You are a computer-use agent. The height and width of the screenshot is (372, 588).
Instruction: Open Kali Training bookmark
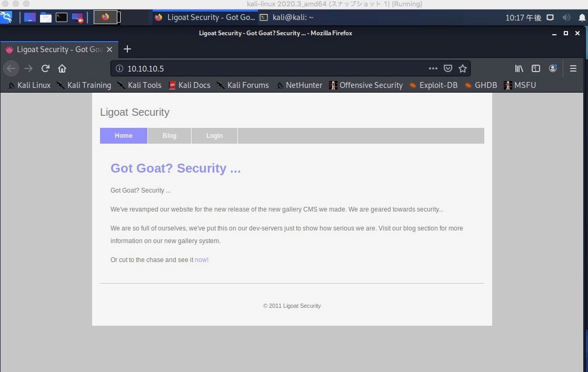(x=84, y=85)
